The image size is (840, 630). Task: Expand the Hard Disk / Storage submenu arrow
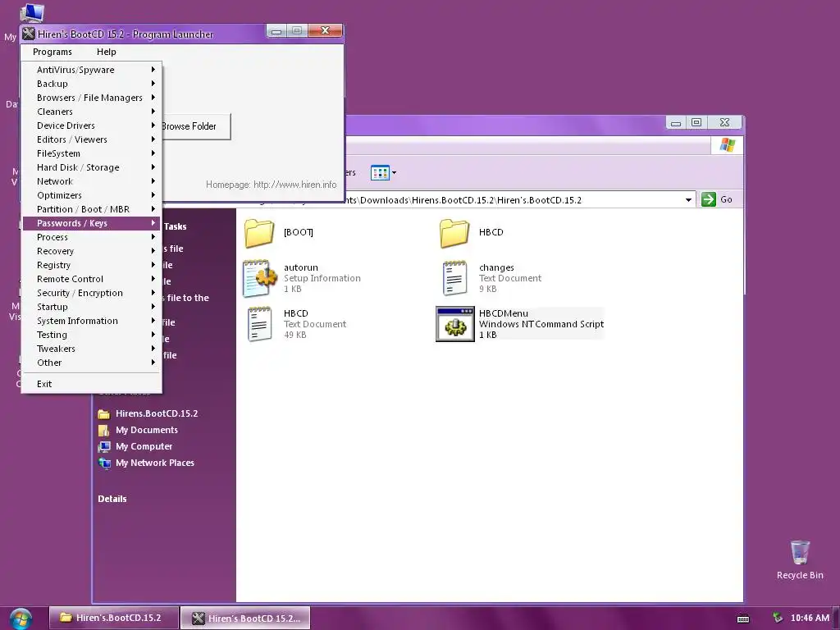coord(153,167)
